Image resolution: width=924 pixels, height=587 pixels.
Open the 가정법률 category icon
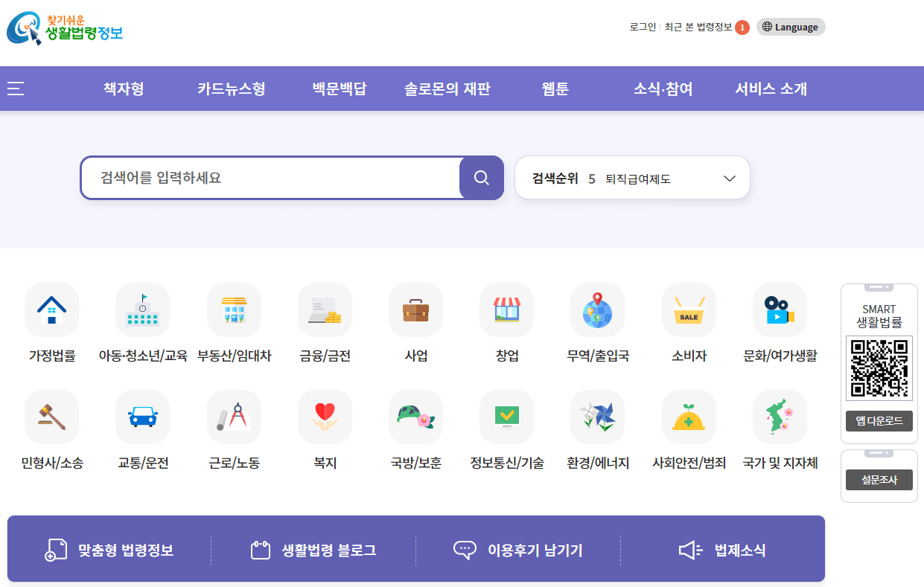point(51,309)
